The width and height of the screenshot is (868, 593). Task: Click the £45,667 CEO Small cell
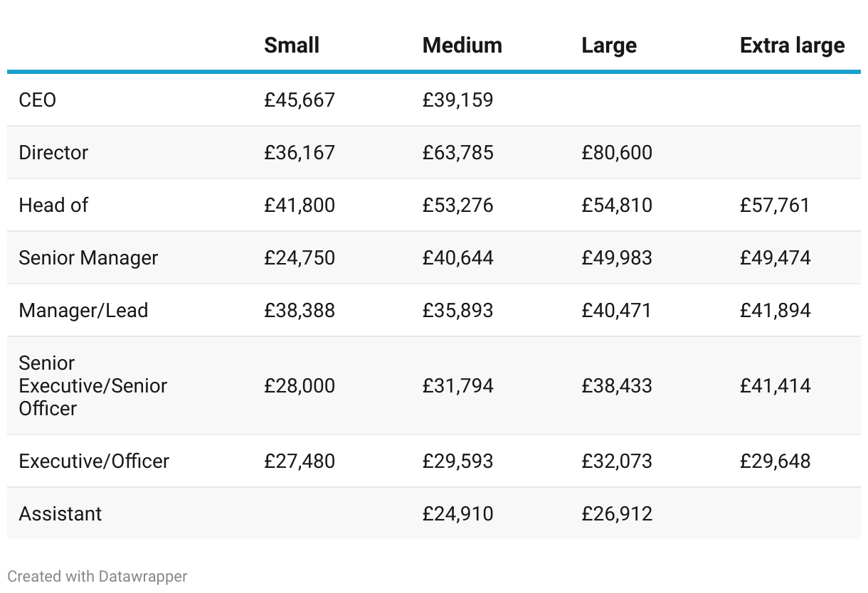[299, 100]
